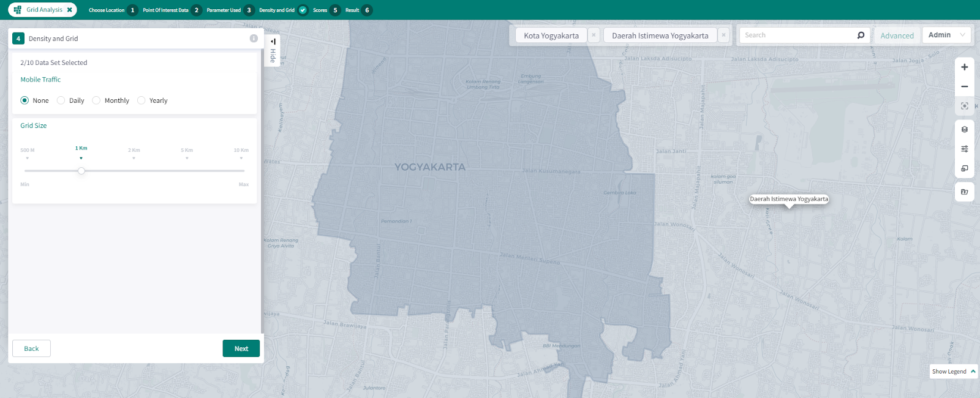This screenshot has width=980, height=398.
Task: Click the recenter map focus icon
Action: [x=964, y=106]
